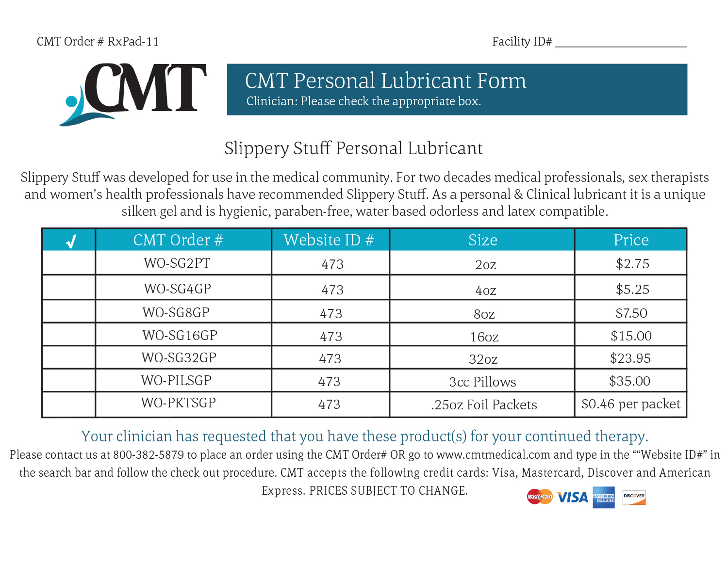This screenshot has height=582, width=728.
Task: Check the box for WO-SG4GP
Action: (69, 288)
